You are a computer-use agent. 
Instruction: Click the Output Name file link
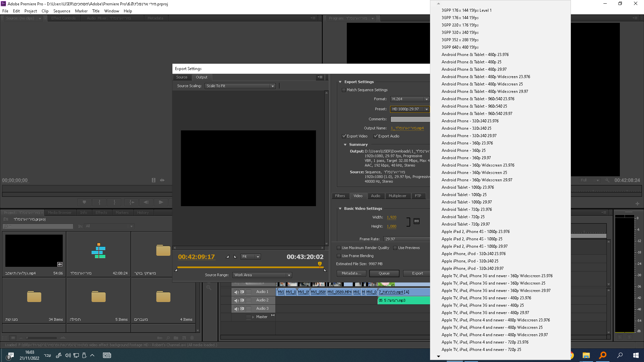[407, 128]
